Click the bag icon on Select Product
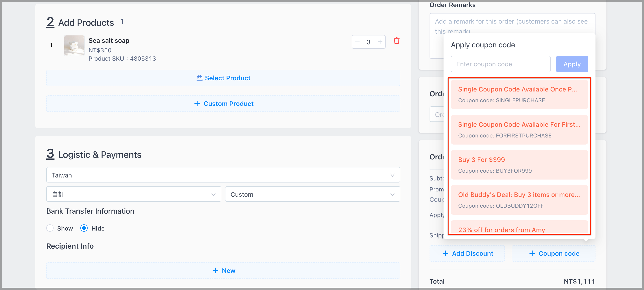644x290 pixels. 199,78
